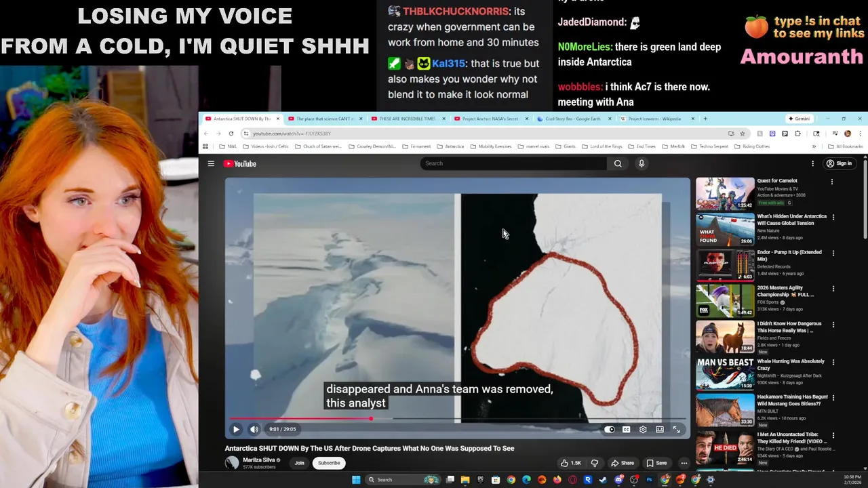This screenshot has width=868, height=488.
Task: Open the apps grid in bookmarks bar
Action: [x=205, y=146]
